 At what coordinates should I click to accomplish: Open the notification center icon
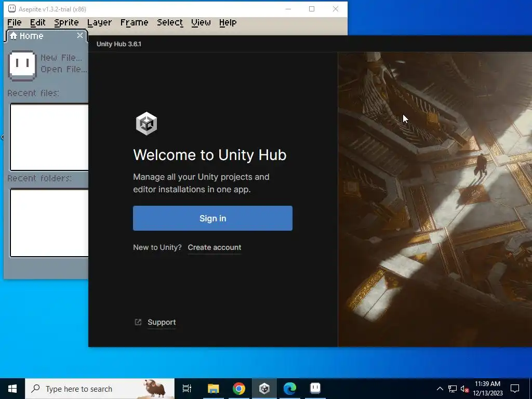[515, 389]
